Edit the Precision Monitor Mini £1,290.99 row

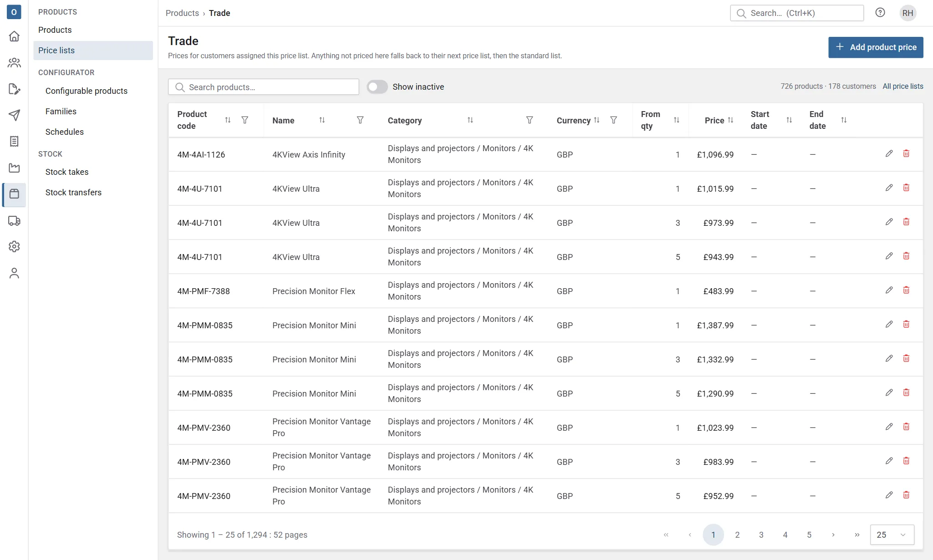[889, 393]
